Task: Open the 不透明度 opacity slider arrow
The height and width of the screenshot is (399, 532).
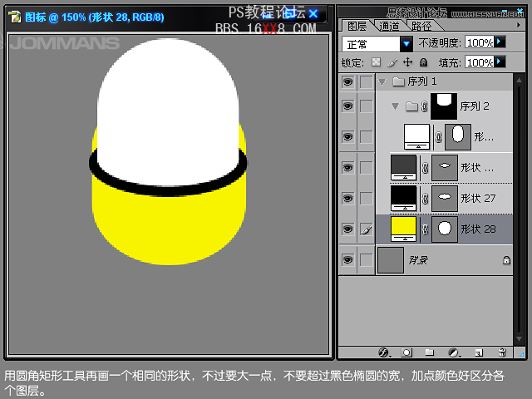Action: pyautogui.click(x=500, y=42)
